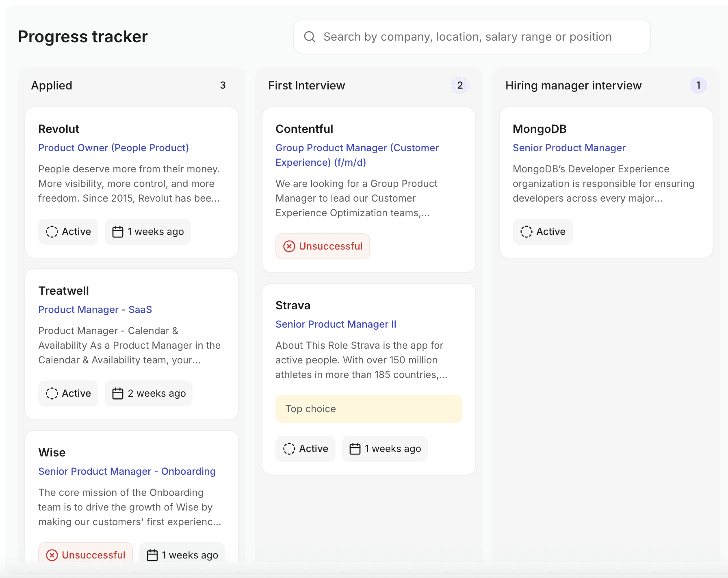728x578 pixels.
Task: Click the dashed circle icon on MongoDB card
Action: [x=526, y=232]
